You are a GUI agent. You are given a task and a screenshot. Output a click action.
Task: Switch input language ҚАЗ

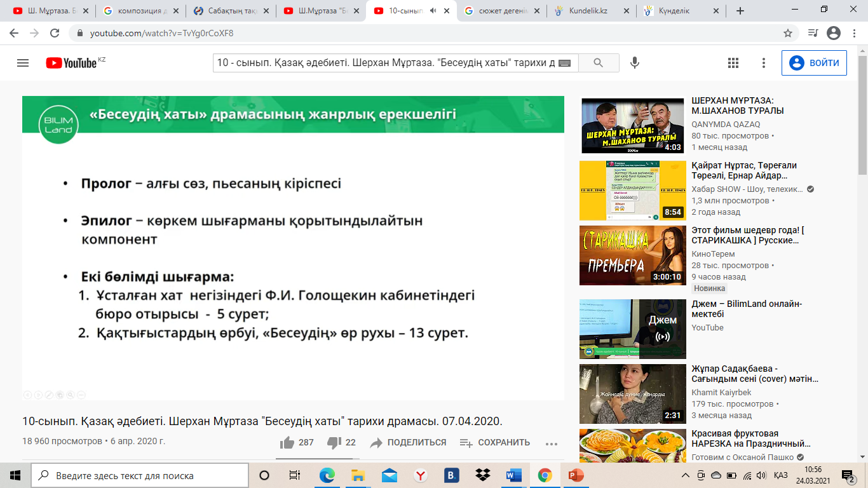[781, 475]
